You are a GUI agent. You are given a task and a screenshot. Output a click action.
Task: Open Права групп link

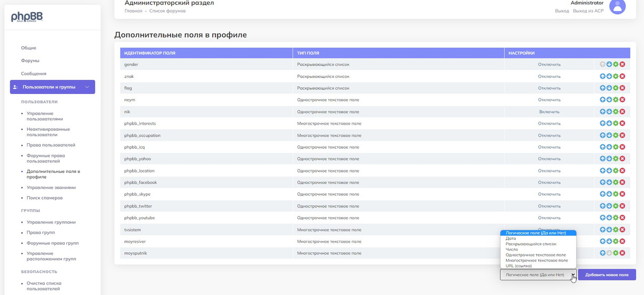(41, 233)
